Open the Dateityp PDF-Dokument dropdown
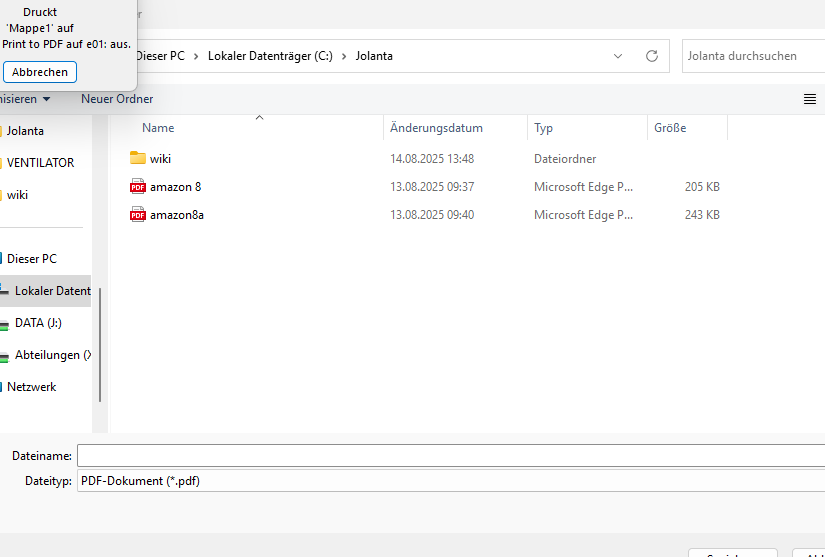 tap(450, 481)
